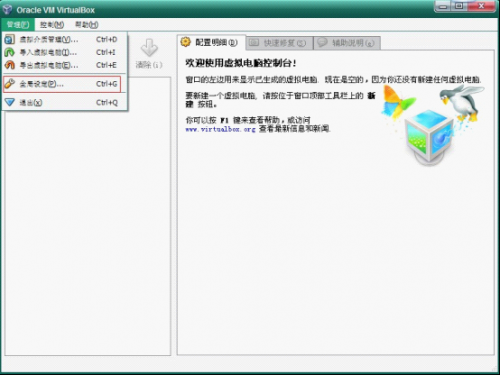Click the wrench icon for global settings
Screen dimensions: 500x375
coord(10,84)
